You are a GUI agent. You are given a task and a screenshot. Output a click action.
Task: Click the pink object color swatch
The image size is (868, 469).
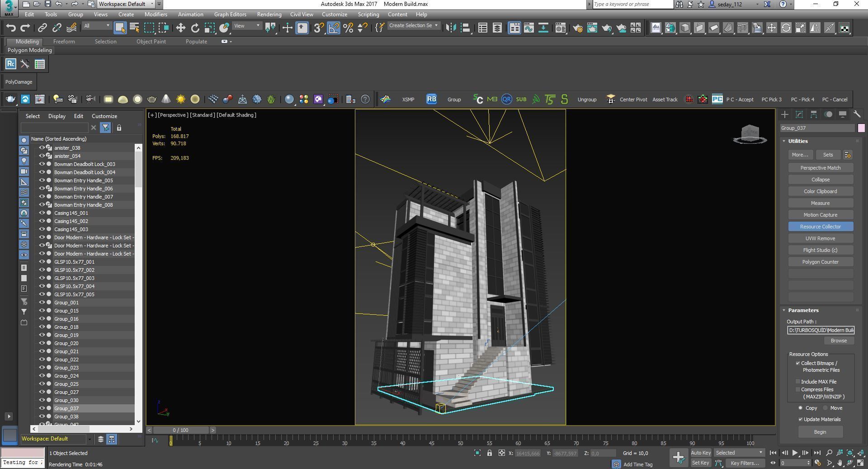(x=861, y=128)
